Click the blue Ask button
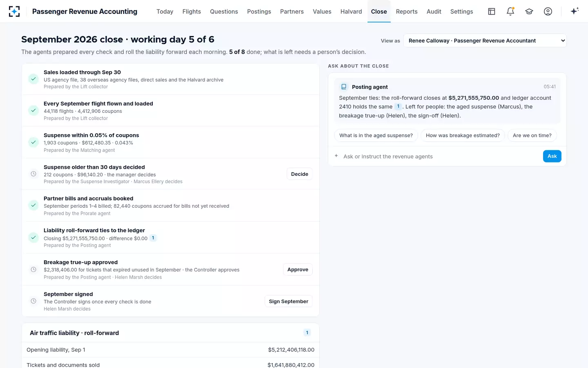Viewport: 588px width, 368px height. tap(552, 156)
